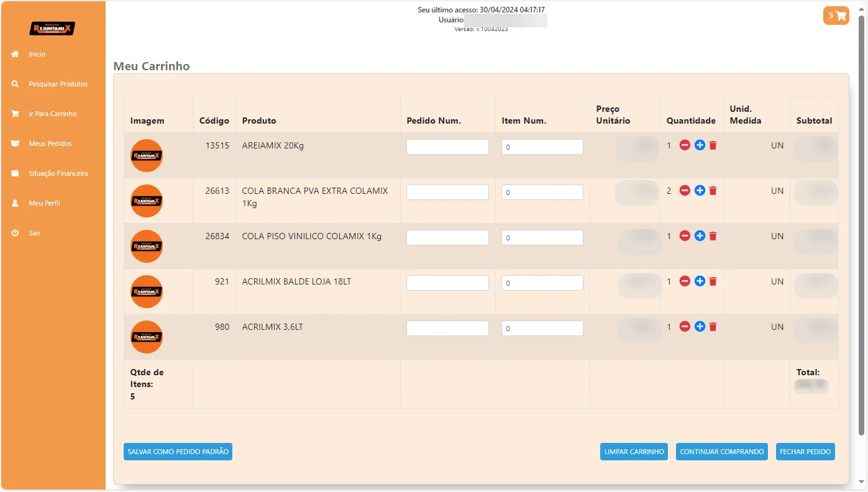Open Pesquisar Produtos menu item
Screen dimensions: 868x492
click(58, 84)
